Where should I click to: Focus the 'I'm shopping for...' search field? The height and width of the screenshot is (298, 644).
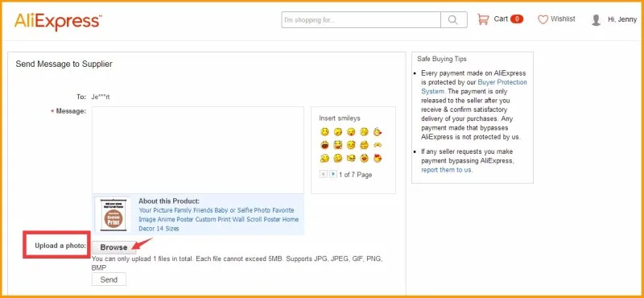tap(361, 19)
